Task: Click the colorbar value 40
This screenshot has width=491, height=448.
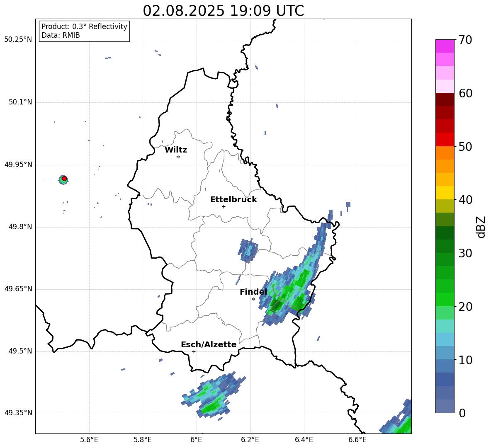Action: (x=465, y=200)
